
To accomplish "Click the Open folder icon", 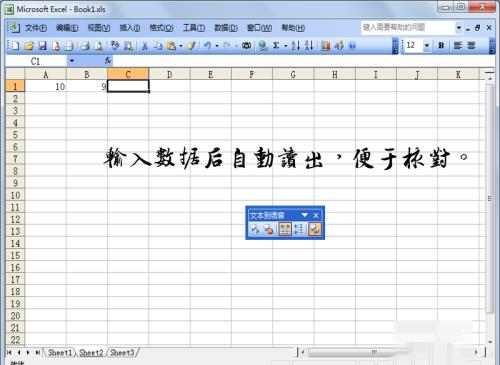I will click(29, 46).
